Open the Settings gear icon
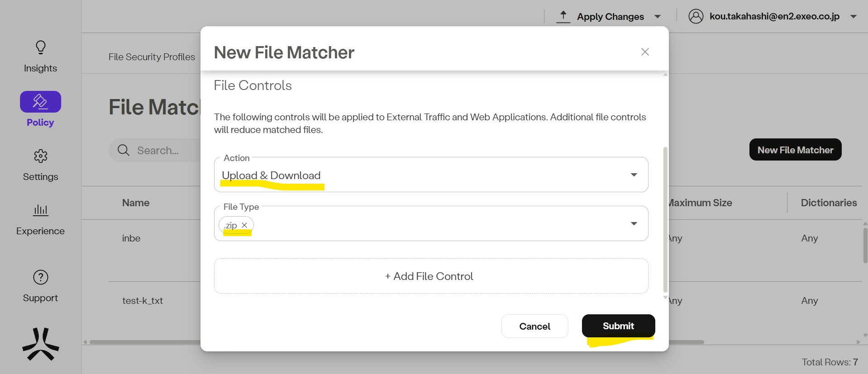This screenshot has width=868, height=374. 41,156
